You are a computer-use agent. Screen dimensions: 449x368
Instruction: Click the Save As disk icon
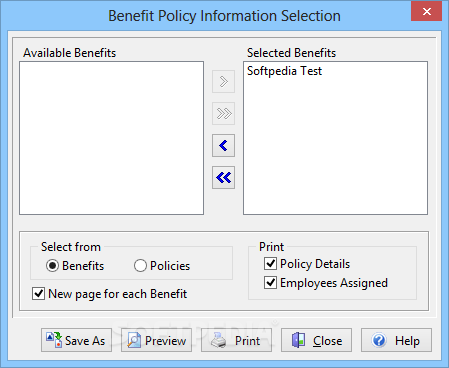(x=54, y=340)
